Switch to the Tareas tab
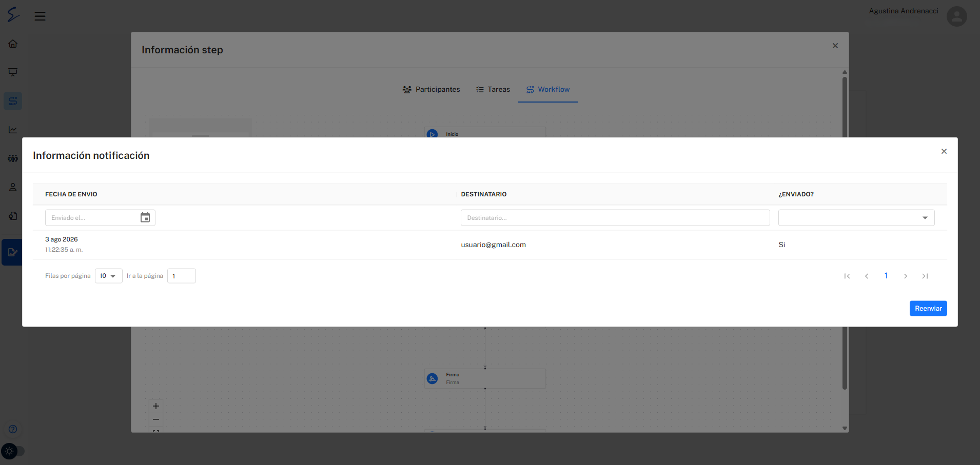 (x=493, y=89)
